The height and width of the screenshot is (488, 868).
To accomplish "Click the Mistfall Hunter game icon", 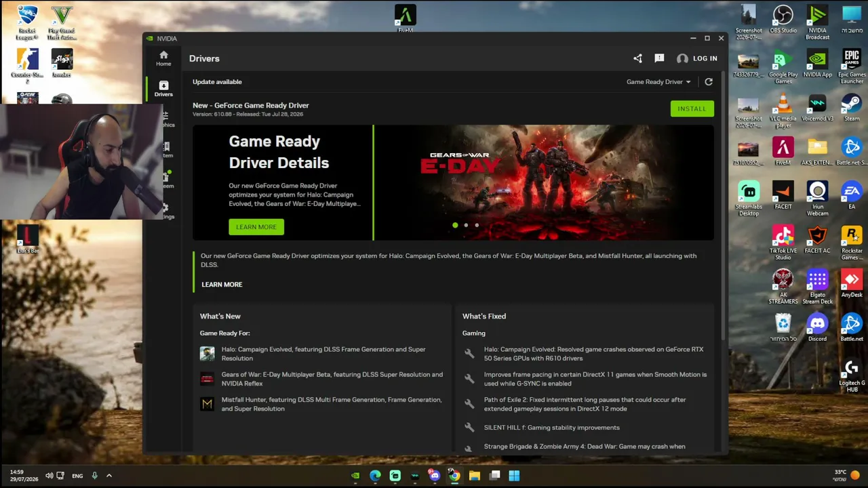I will 207,404.
